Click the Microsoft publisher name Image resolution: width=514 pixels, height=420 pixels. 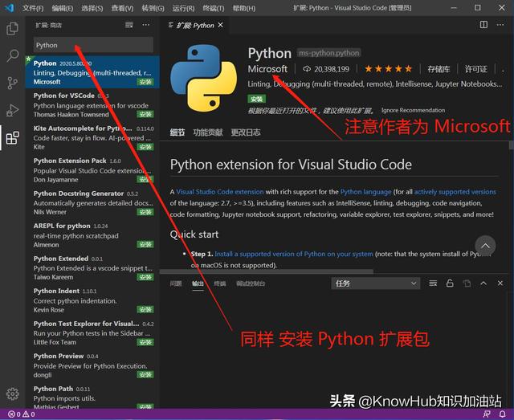coord(267,69)
